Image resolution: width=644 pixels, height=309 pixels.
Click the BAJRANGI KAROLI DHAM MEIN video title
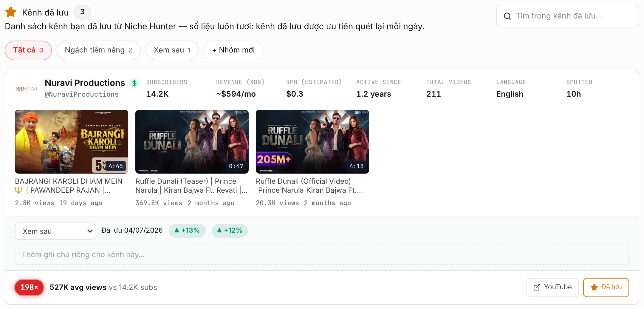[x=69, y=186]
